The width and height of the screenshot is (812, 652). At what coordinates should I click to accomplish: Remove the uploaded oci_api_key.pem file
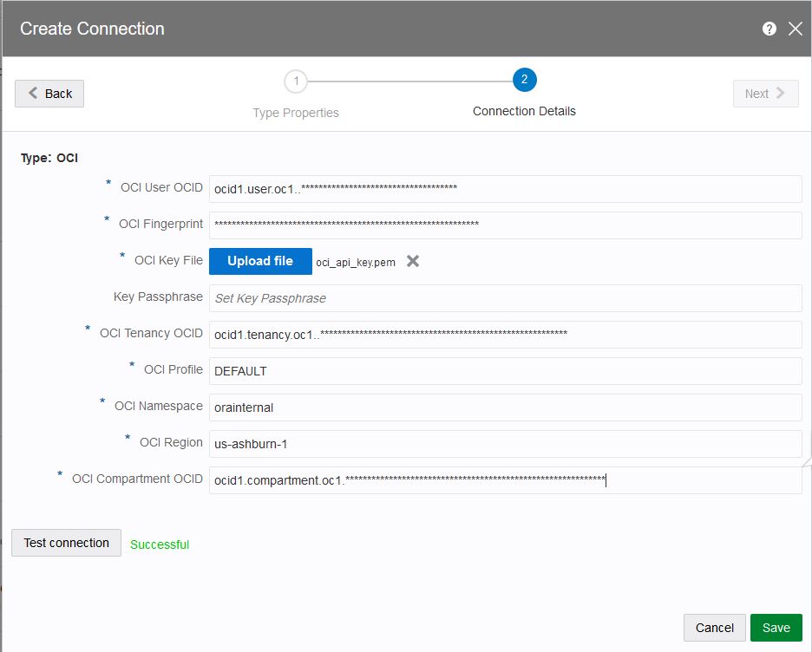[x=413, y=261]
